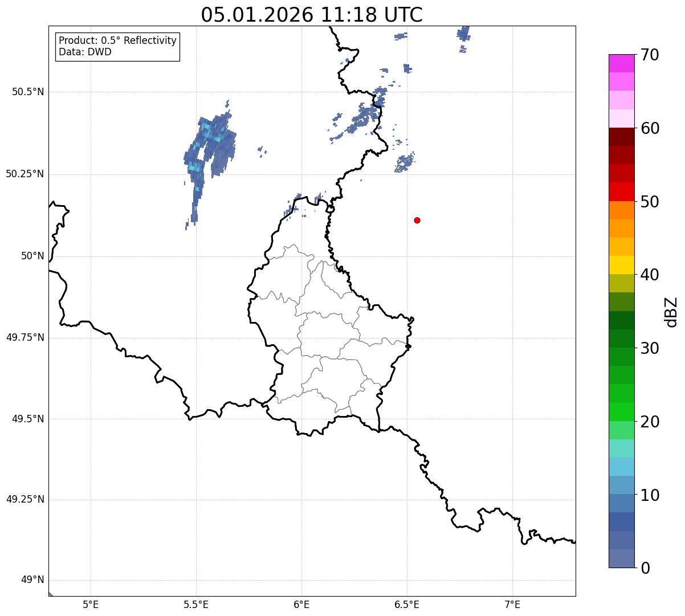
Task: Click the dBZ colorbar axis label
Action: pos(671,311)
